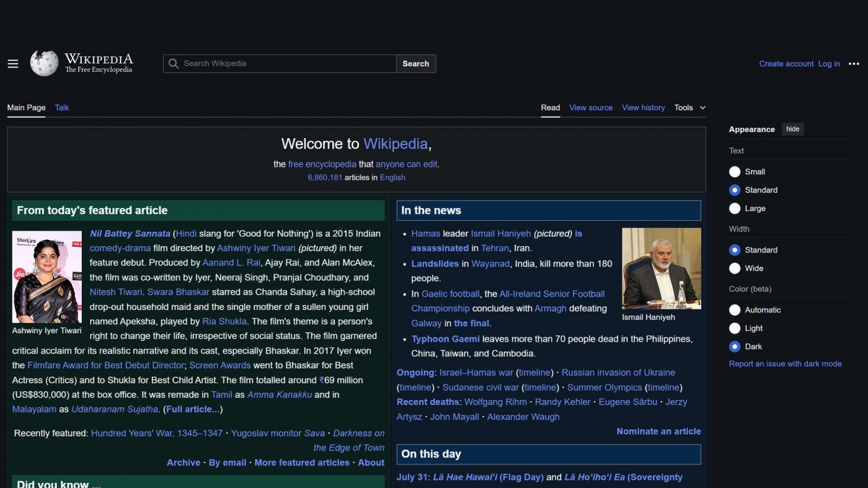
Task: Open the hamburger main menu
Action: point(12,63)
